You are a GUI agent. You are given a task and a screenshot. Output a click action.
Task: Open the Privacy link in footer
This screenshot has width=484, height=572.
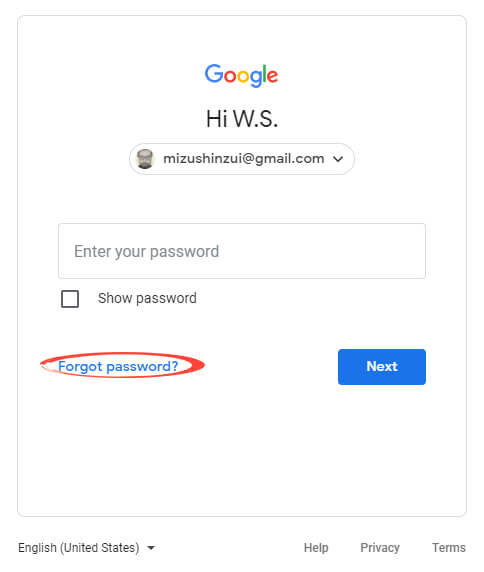click(380, 548)
